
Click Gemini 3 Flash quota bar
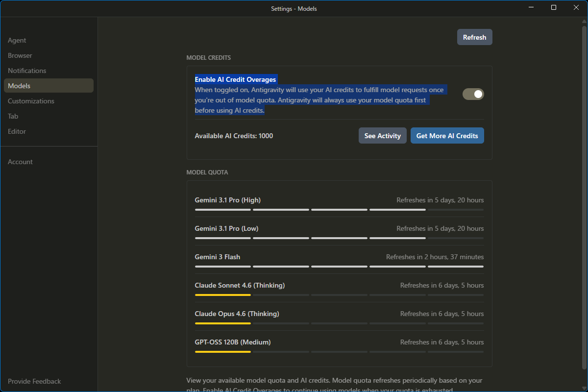[x=339, y=267]
